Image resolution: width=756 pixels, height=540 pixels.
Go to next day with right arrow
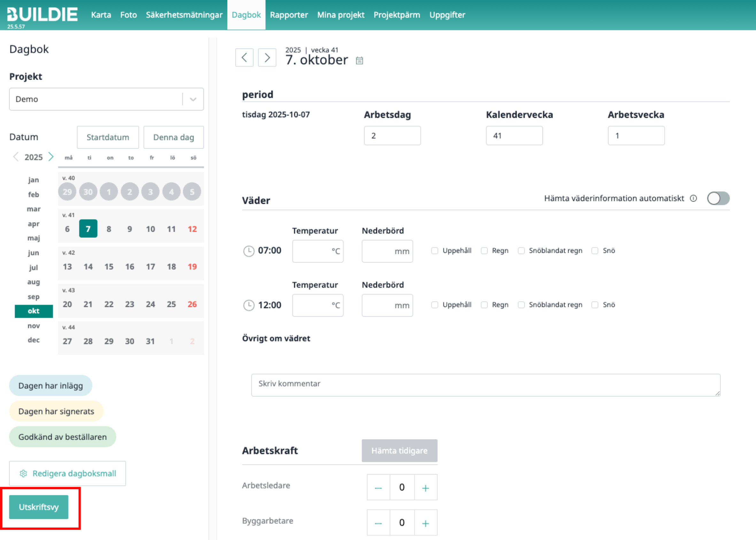tap(267, 58)
